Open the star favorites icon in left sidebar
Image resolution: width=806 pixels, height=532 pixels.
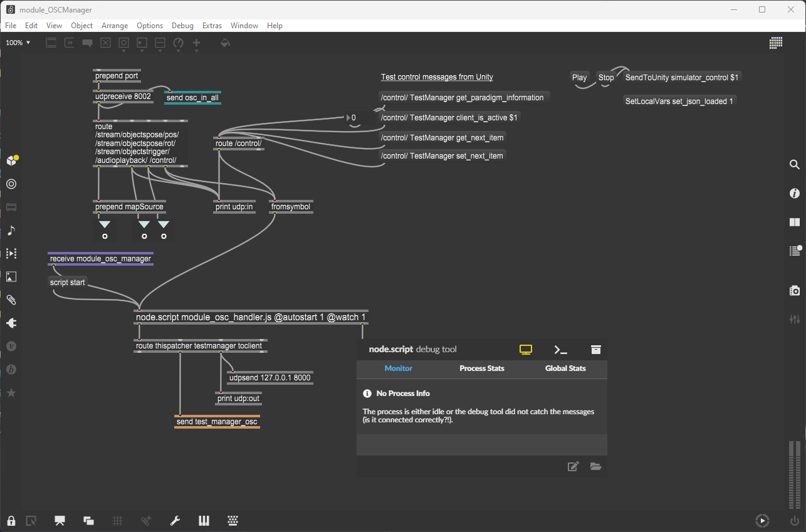point(11,393)
